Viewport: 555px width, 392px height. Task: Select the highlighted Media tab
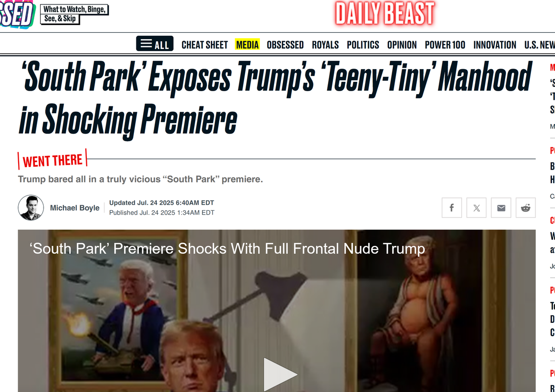click(x=248, y=45)
